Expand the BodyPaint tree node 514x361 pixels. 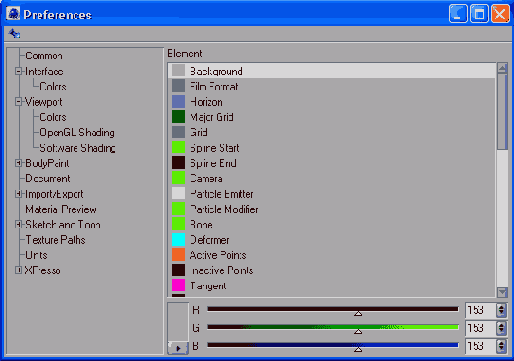[x=18, y=163]
